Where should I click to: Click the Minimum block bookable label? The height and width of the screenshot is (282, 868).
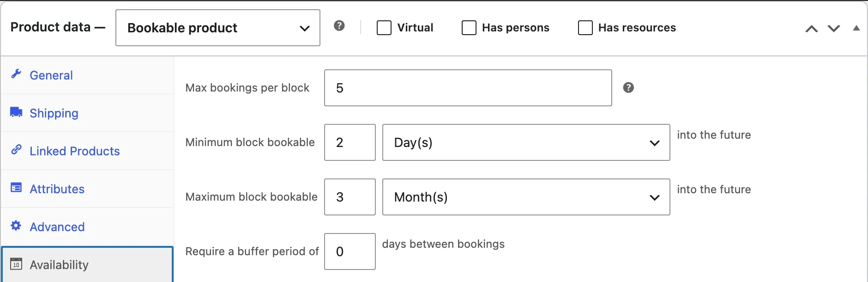[x=250, y=142]
